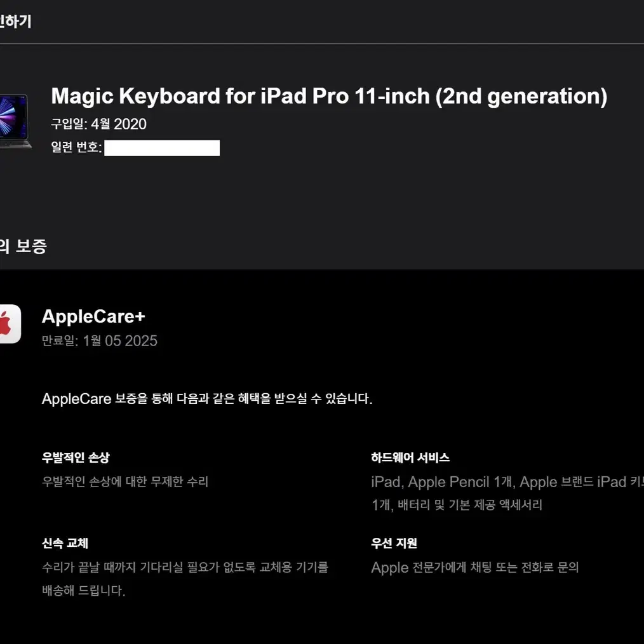The width and height of the screenshot is (644, 644).
Task: Click the AppleCare+ heading
Action: [x=93, y=316]
